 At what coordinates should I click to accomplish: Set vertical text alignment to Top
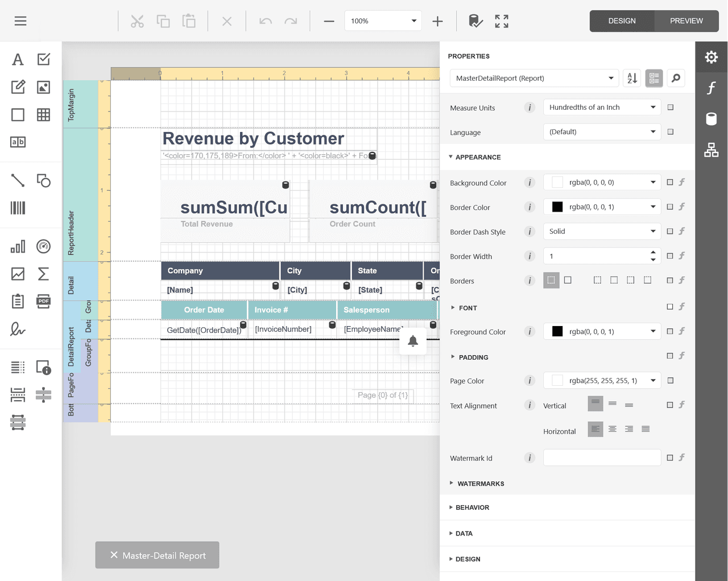(595, 404)
